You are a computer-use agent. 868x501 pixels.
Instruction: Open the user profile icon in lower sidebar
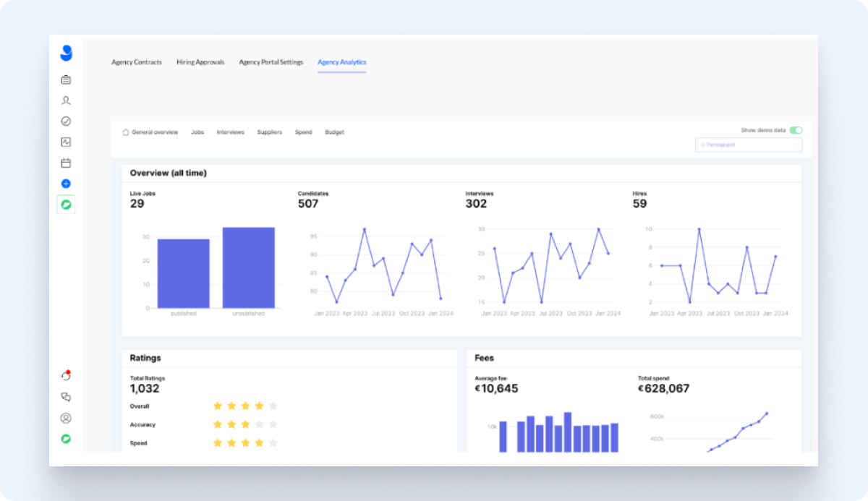(x=66, y=418)
